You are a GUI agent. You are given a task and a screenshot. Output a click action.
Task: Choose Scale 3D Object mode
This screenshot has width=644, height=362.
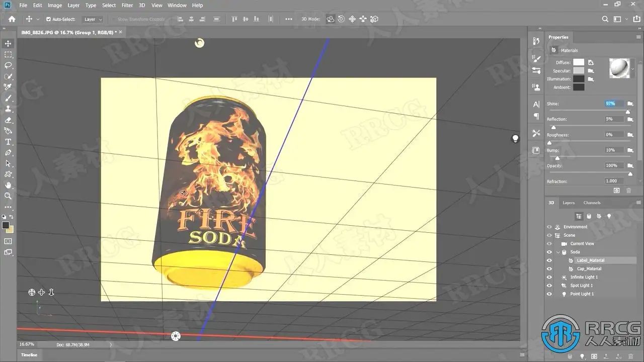(x=374, y=19)
